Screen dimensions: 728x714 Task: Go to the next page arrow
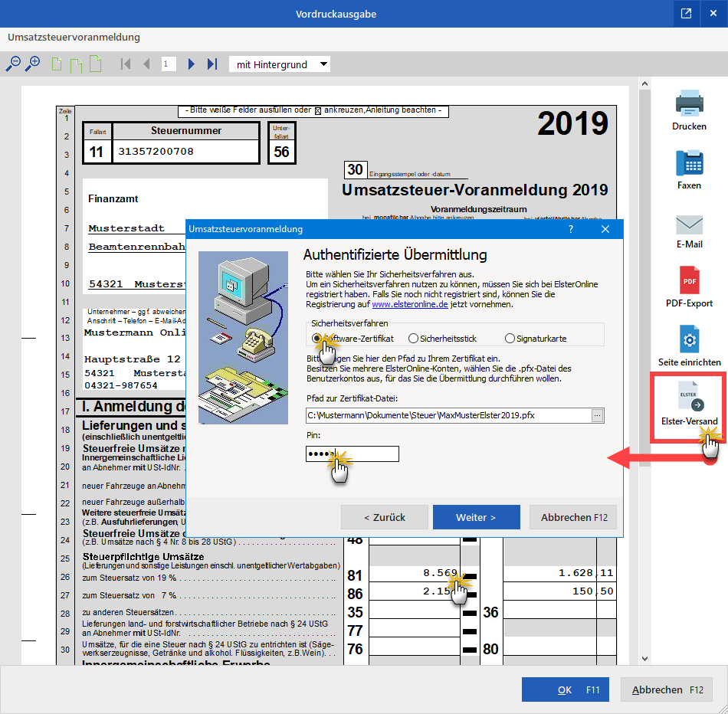tap(192, 64)
